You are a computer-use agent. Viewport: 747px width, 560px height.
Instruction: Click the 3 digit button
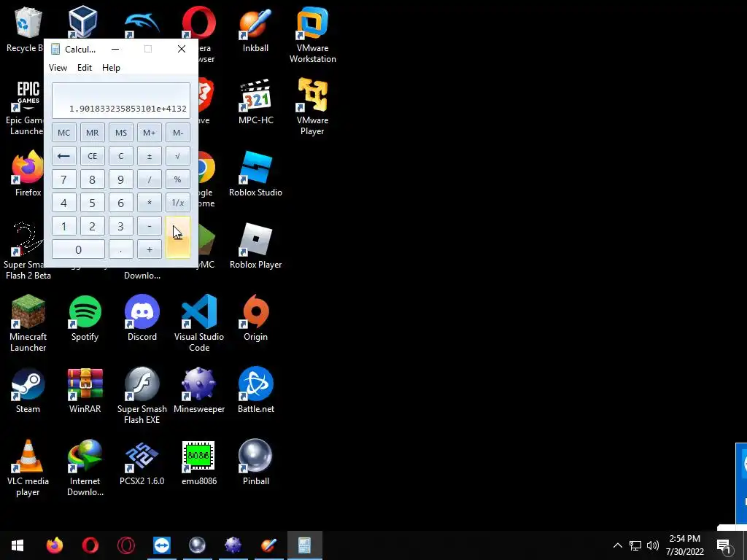tap(121, 226)
